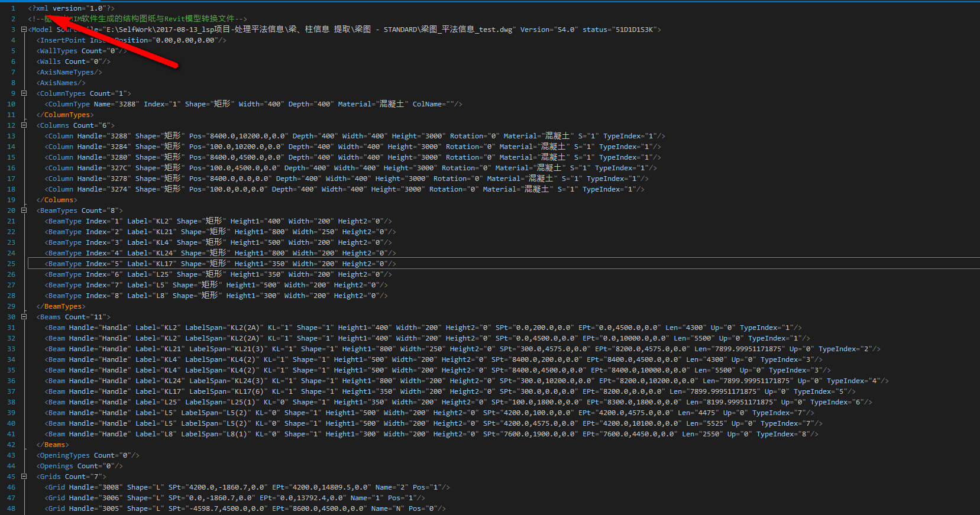Screen dimensions: 980x515
Task: Collapse the Beams Count="11" fold marker
Action: tap(24, 317)
